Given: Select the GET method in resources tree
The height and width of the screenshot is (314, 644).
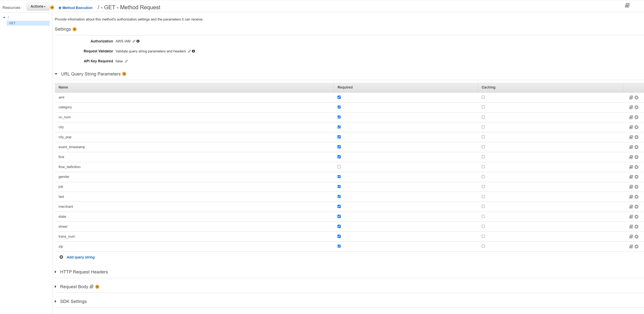Looking at the screenshot, I should [x=13, y=23].
